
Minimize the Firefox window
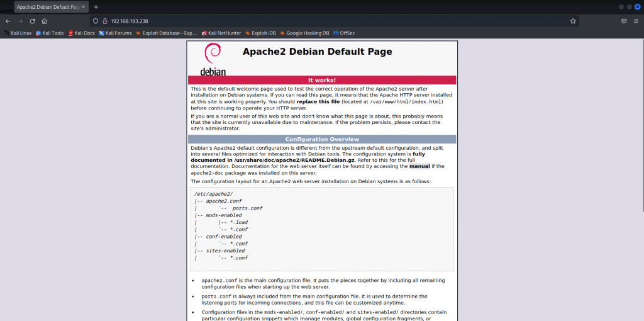pos(621,7)
